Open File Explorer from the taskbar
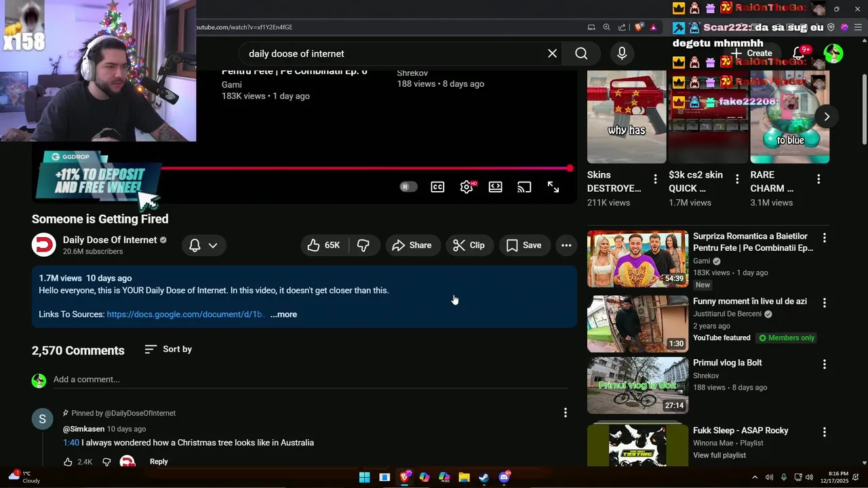The width and height of the screenshot is (868, 488). click(x=464, y=477)
